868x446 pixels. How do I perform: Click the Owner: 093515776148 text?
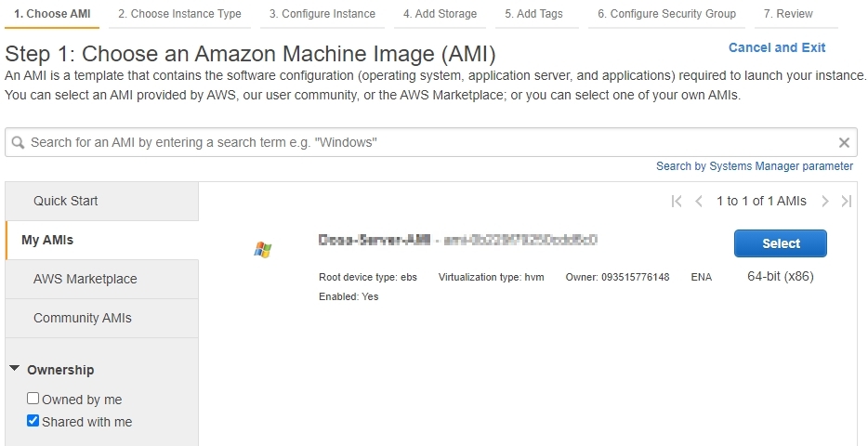(617, 277)
